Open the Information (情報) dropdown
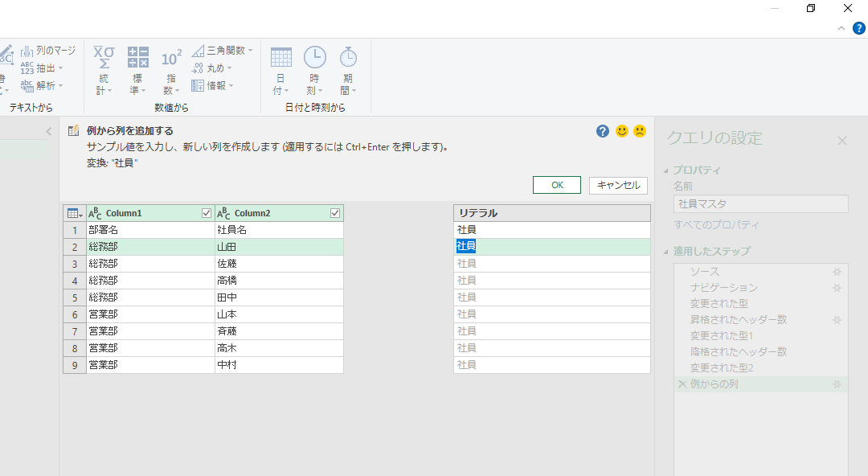This screenshot has height=476, width=868. click(x=212, y=86)
